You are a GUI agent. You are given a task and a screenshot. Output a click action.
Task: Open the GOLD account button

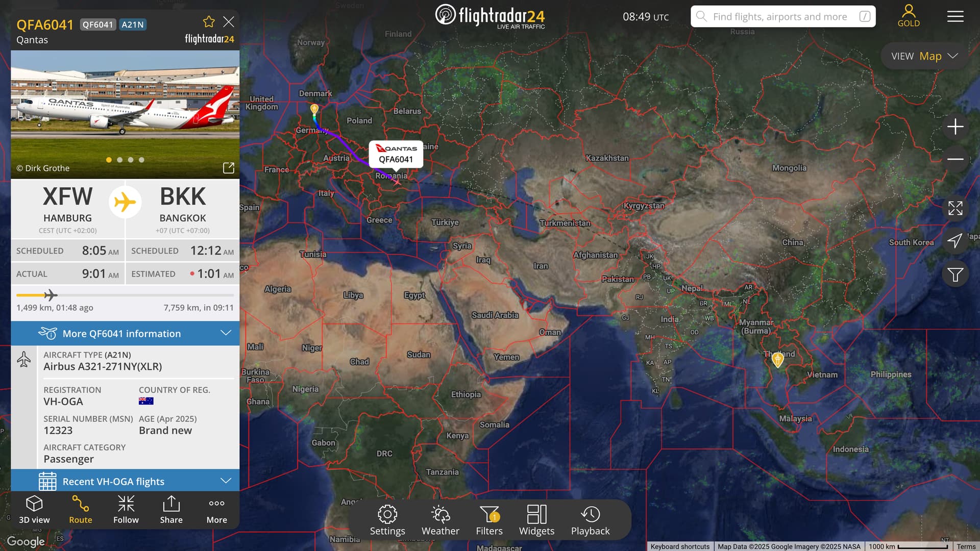(x=909, y=16)
